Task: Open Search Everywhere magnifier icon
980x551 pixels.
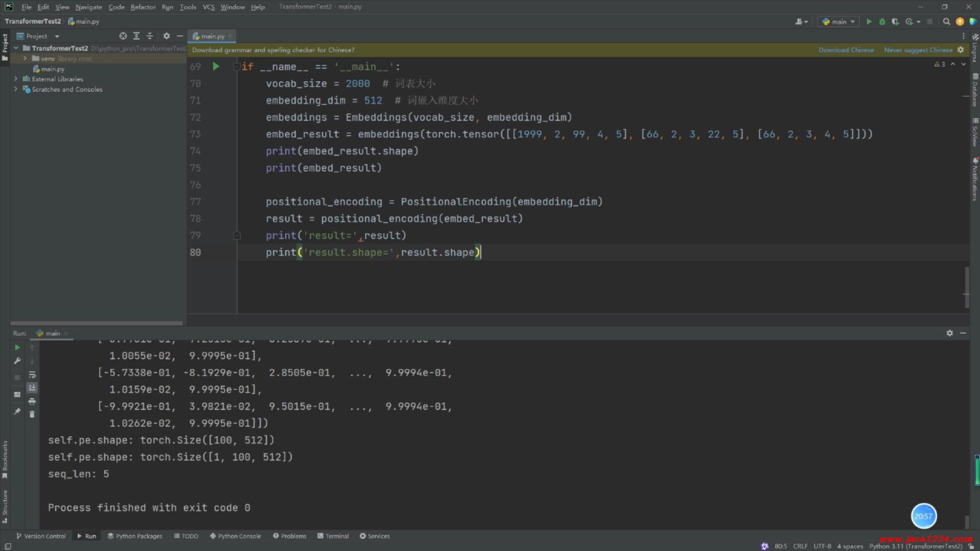Action: coord(946,21)
